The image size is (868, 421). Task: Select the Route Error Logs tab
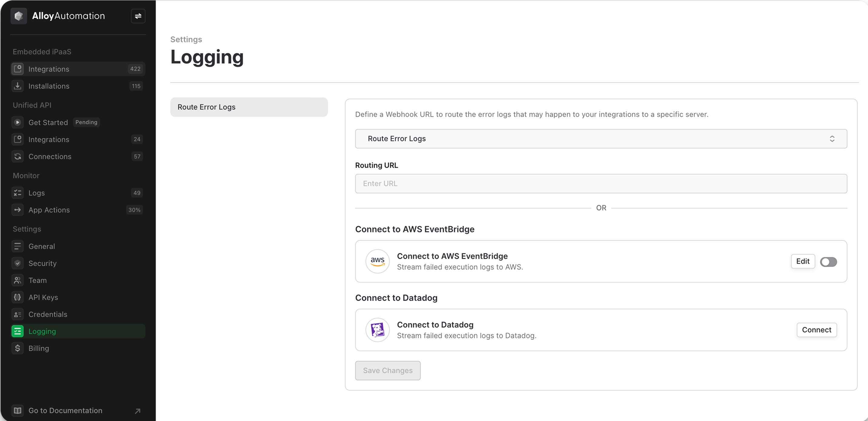click(x=249, y=107)
